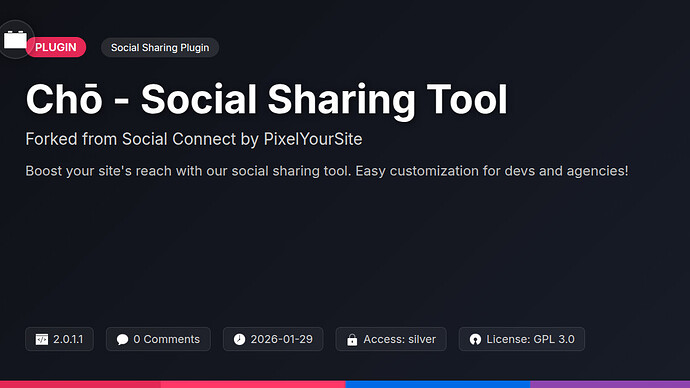Viewport: 690px width, 388px height.
Task: Click the version code icon
Action: [x=42, y=339]
